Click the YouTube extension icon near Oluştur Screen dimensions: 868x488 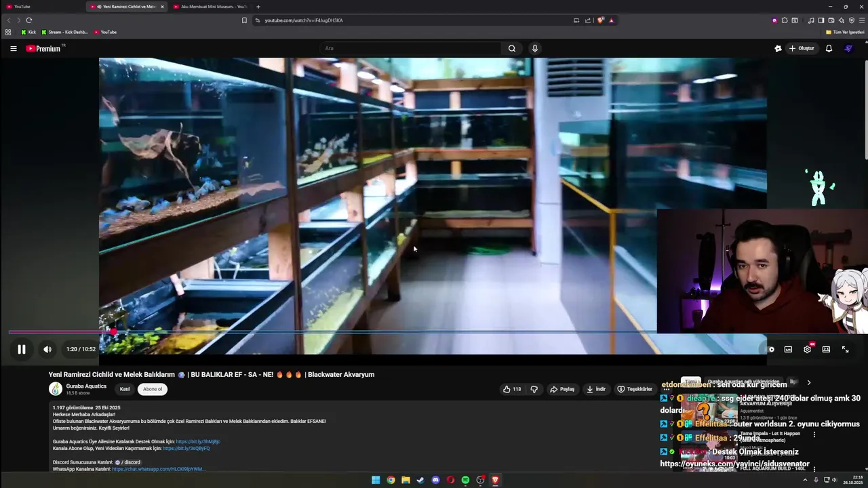click(778, 48)
